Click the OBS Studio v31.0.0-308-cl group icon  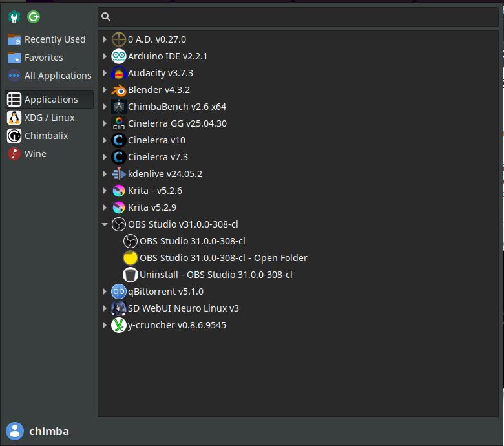click(119, 224)
